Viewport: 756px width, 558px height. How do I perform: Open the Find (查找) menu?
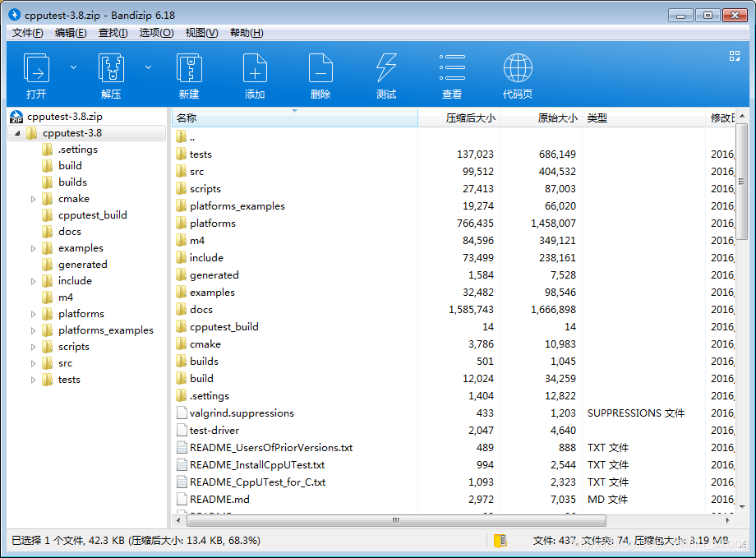pyautogui.click(x=113, y=33)
